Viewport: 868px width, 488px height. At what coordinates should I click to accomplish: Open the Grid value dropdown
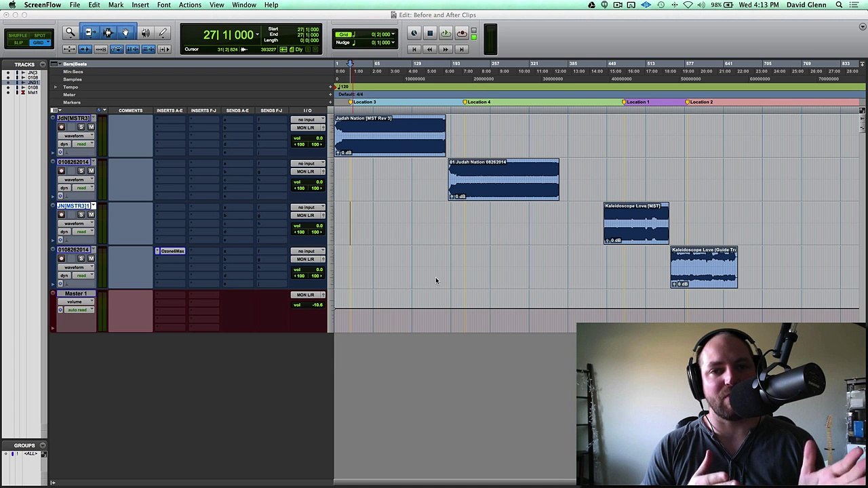coord(393,35)
